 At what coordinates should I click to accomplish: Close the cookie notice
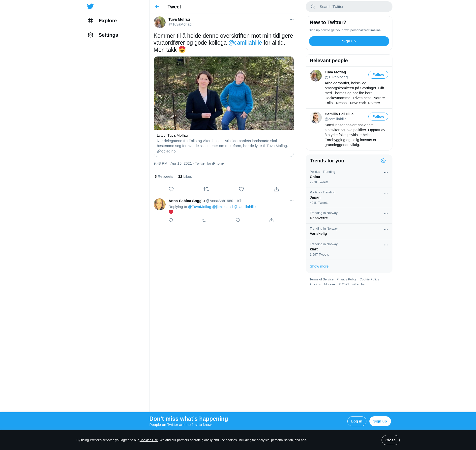[x=390, y=440]
